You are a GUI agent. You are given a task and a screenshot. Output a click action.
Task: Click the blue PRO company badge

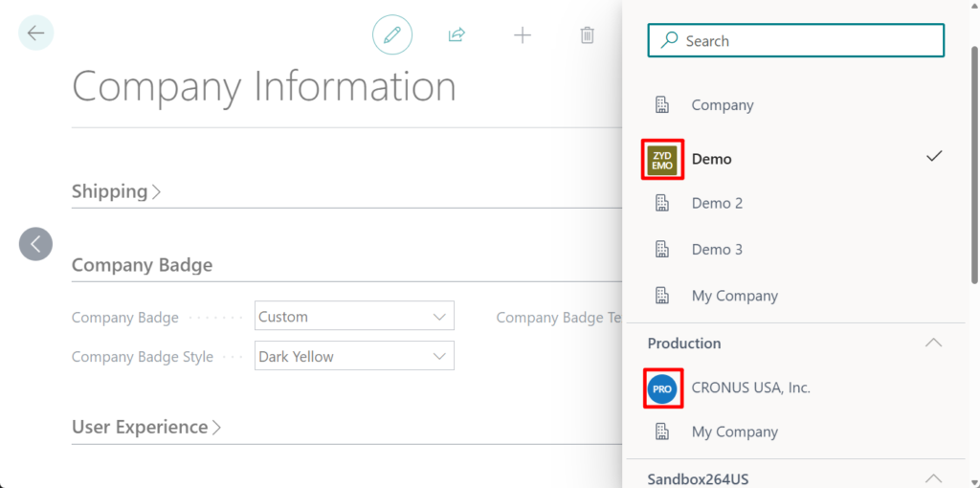click(x=662, y=388)
